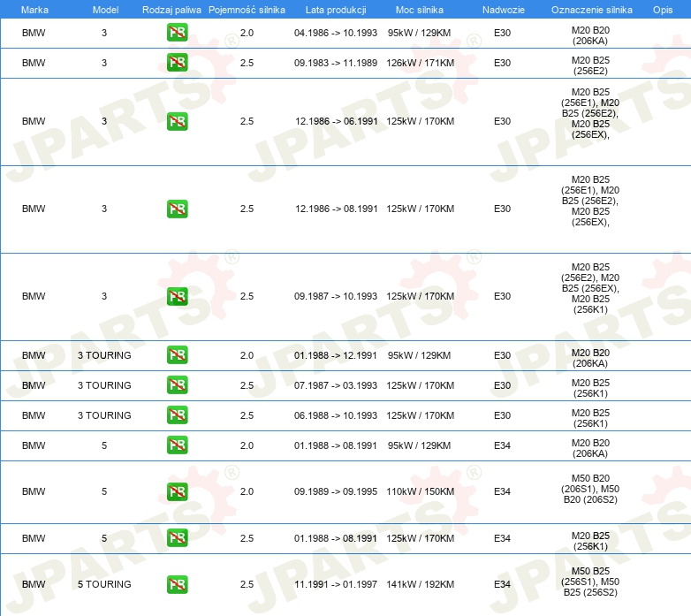Click E34 body in the 5 TOURING row
The width and height of the screenshot is (691, 616).
503,584
